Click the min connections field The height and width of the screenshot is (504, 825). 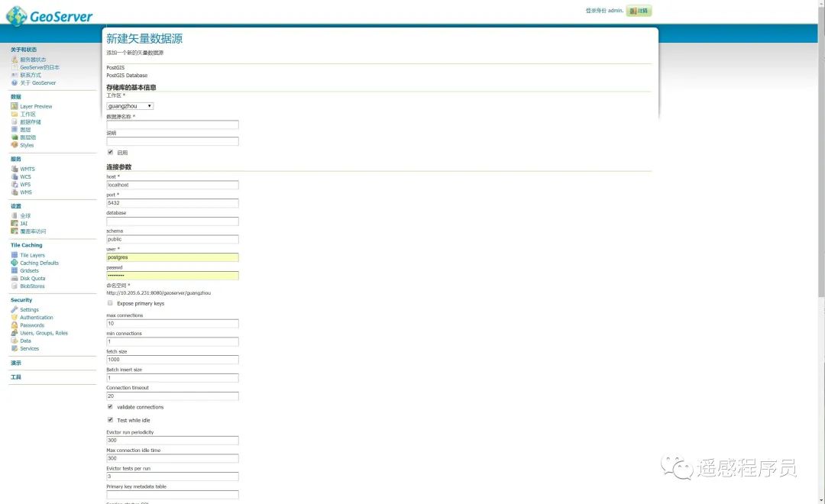[173, 341]
